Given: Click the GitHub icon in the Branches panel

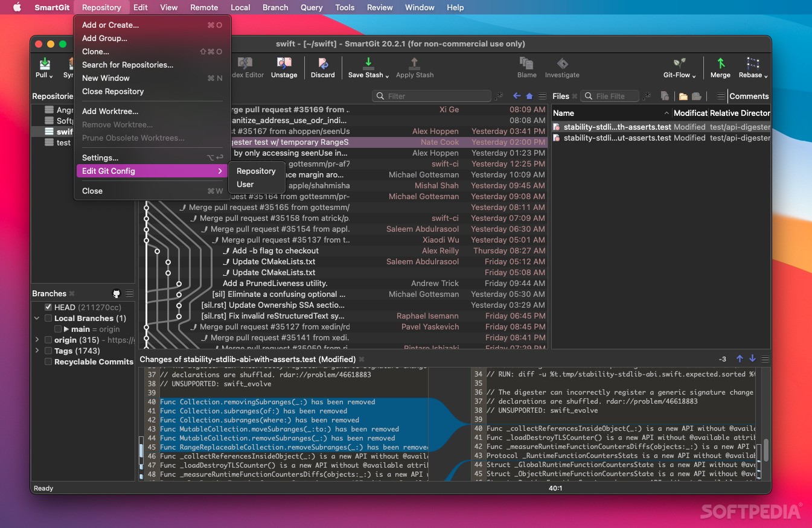Looking at the screenshot, I should coord(116,294).
